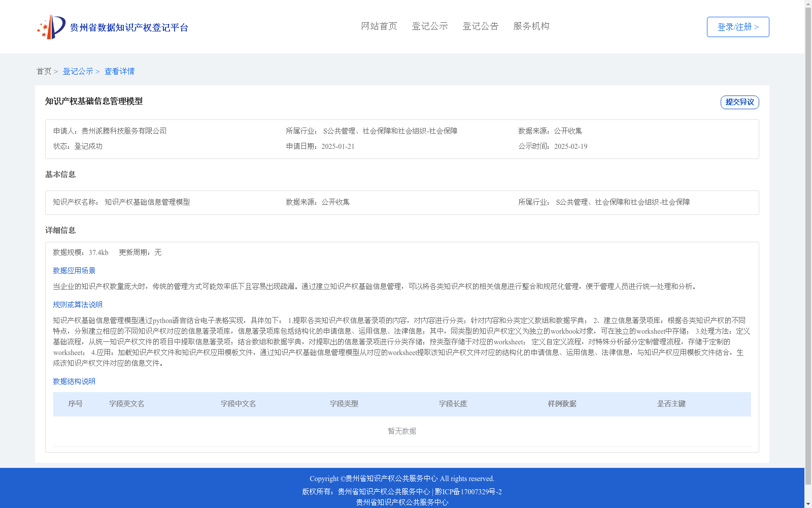Click 黔ICP备17007329号-2 footer text

click(x=468, y=492)
